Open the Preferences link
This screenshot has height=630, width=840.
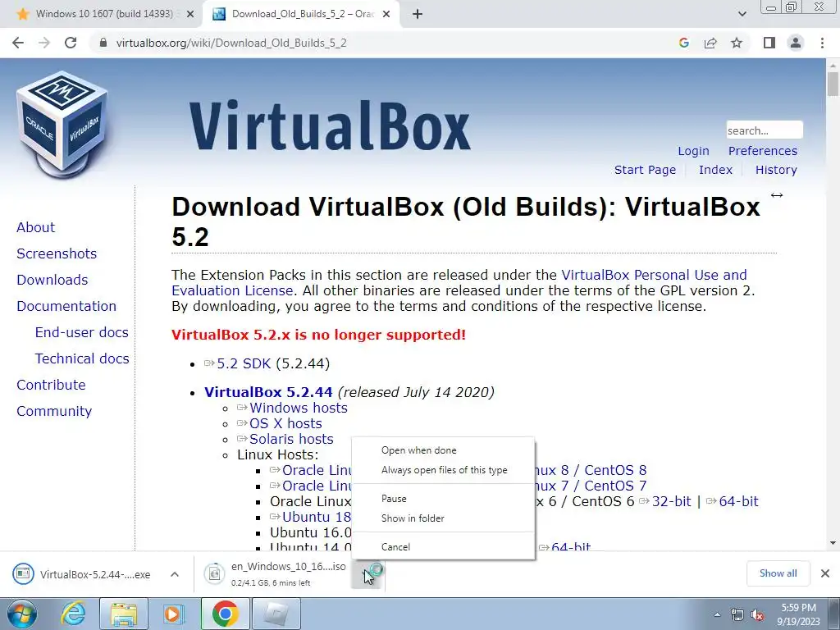[762, 151]
